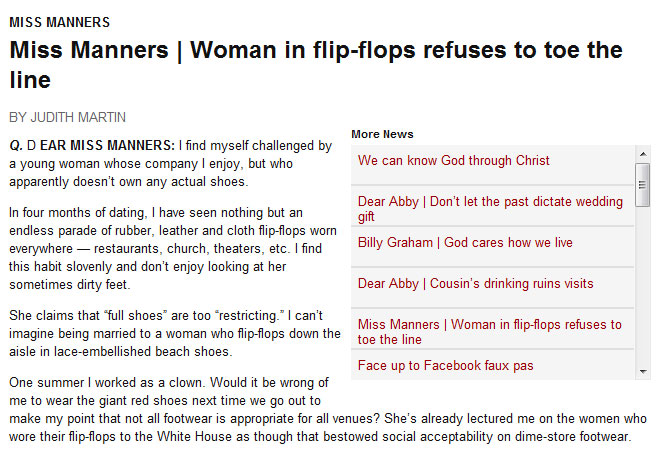Click the paragraph beginning "One summer I worked as a clown"

click(x=170, y=392)
